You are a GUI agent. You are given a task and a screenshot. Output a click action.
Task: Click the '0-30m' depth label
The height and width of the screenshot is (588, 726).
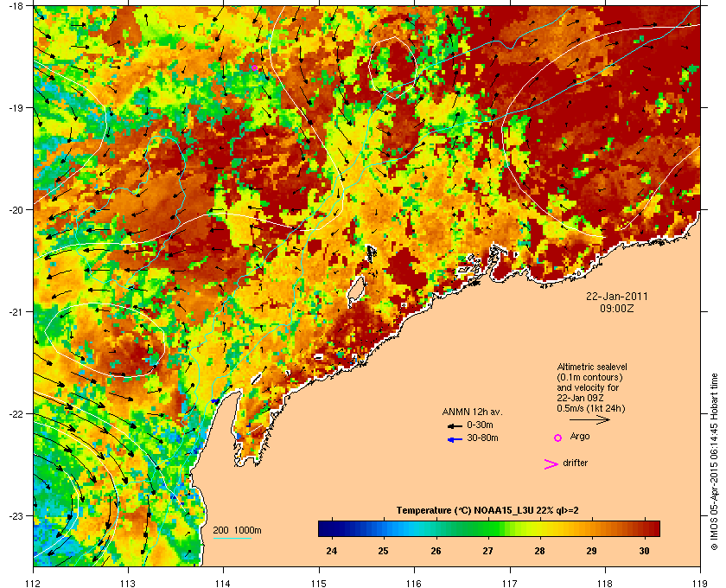tap(480, 425)
